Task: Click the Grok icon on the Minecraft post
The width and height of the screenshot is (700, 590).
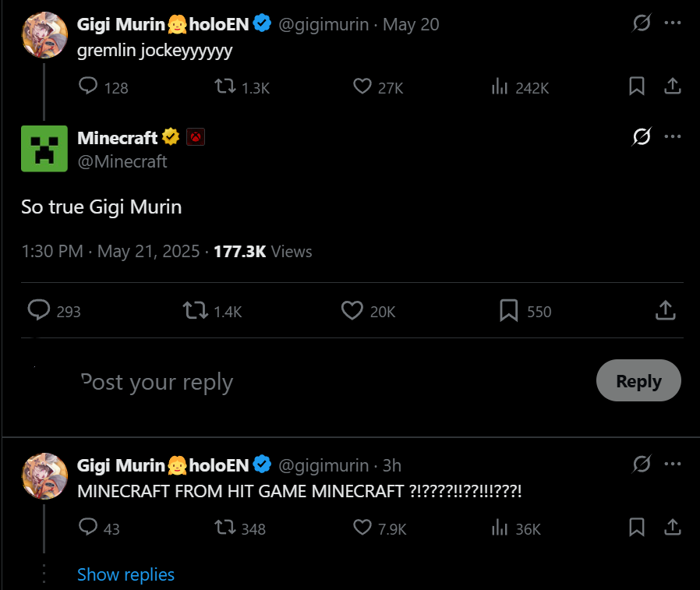Action: (x=642, y=136)
